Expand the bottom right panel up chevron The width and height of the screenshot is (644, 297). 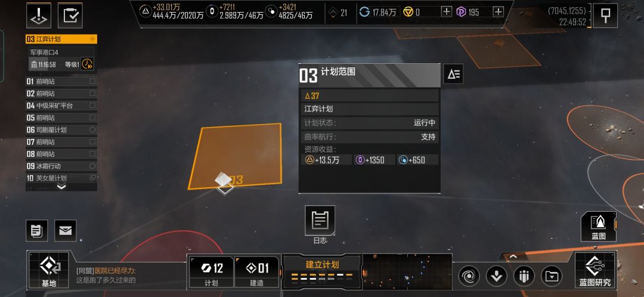coord(513,256)
